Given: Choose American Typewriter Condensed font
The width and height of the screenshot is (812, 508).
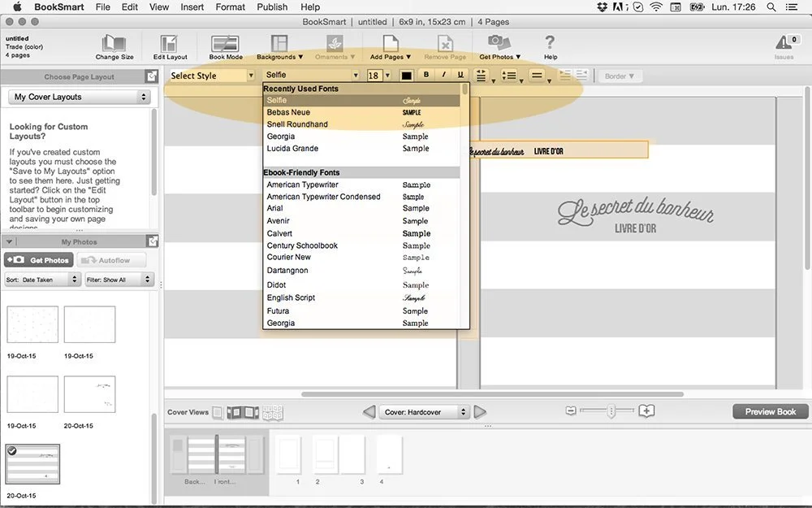Looking at the screenshot, I should pos(361,197).
